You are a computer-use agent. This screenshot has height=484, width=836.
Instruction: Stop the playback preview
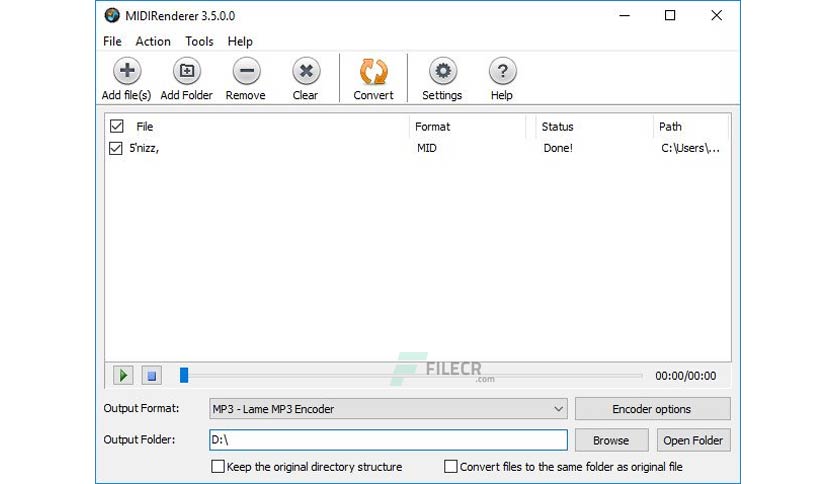click(151, 375)
